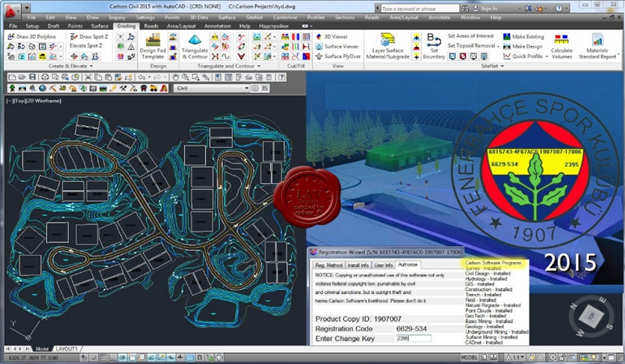Click the Set Boundary tool
The height and width of the screenshot is (364, 625).
coord(434,47)
